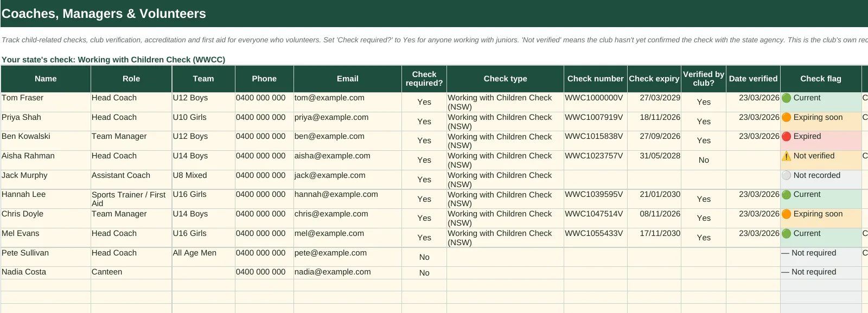Click tom@example.com email cell
Viewport: 868px width, 313px height.
[348, 102]
